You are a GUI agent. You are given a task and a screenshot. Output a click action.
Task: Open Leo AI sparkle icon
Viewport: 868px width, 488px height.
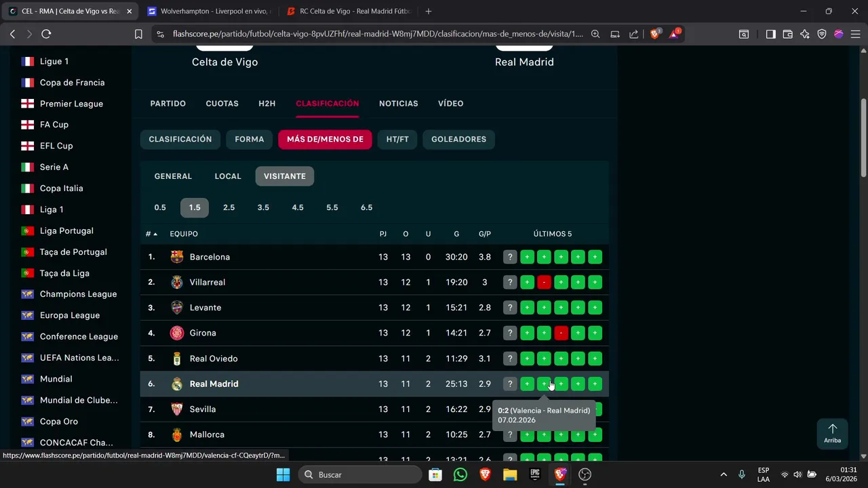click(x=804, y=34)
